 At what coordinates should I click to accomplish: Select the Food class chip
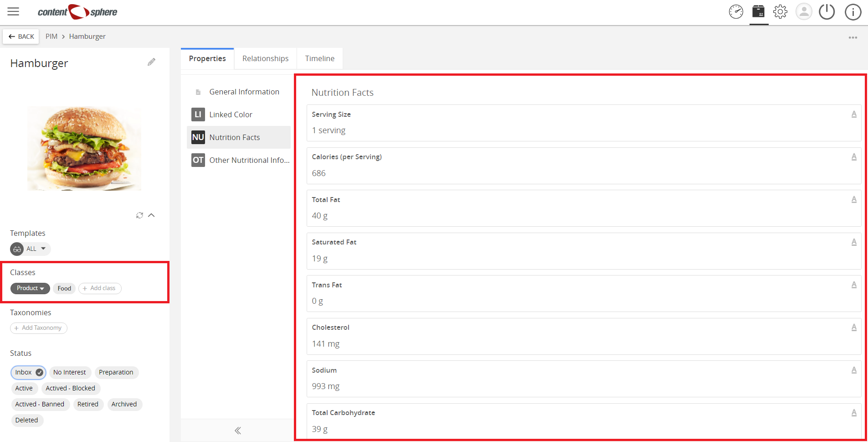64,288
